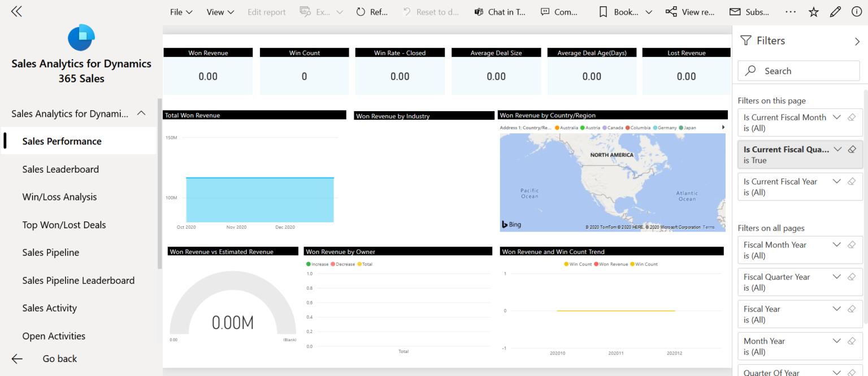Expand Fiscal Month Year filter
Viewport: 868px width, 376px height.
coord(837,244)
